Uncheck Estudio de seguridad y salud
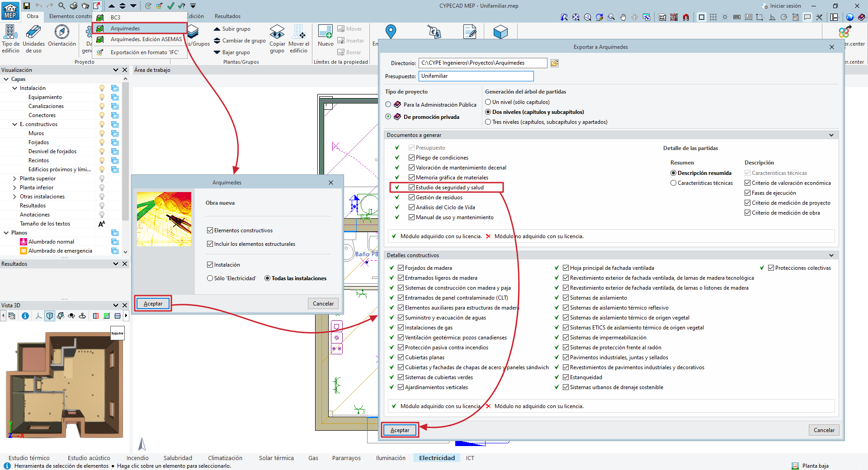The image size is (868, 470). pyautogui.click(x=411, y=188)
